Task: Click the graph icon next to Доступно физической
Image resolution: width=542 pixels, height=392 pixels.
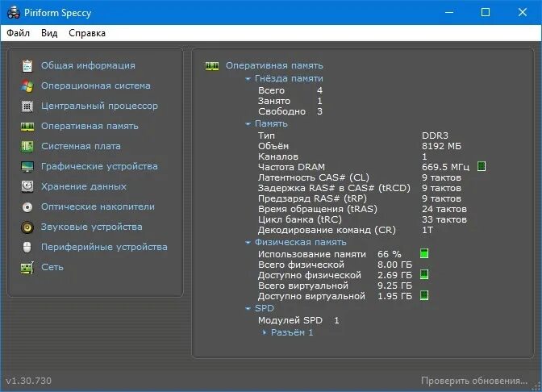Action: (424, 274)
